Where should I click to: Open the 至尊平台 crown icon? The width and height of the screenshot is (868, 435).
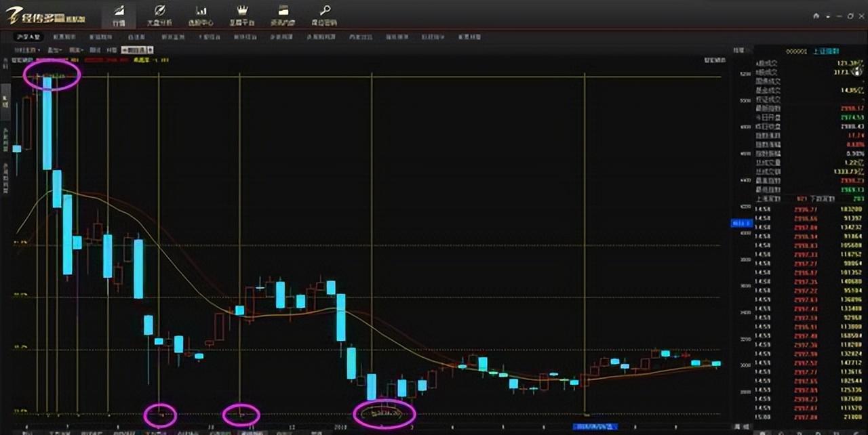coord(242,14)
